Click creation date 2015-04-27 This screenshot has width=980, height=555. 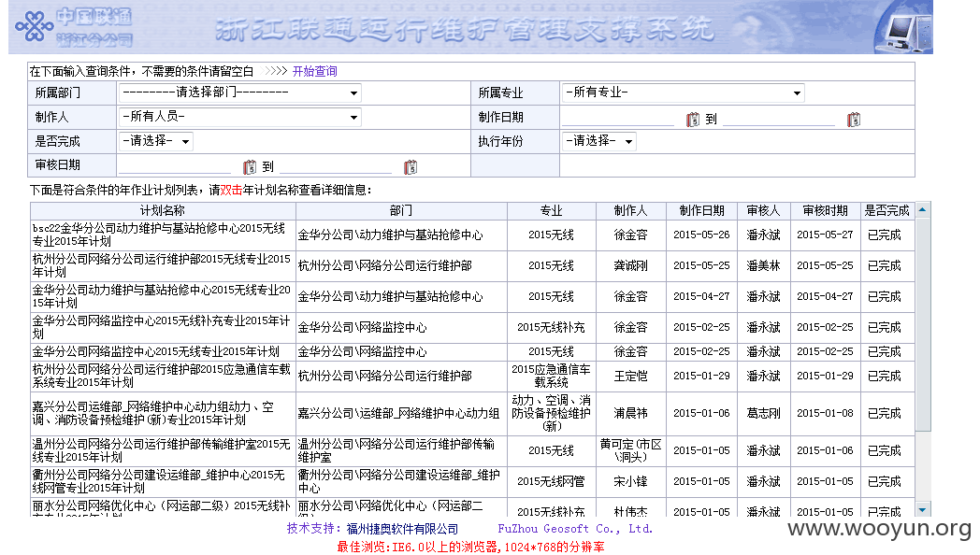702,296
